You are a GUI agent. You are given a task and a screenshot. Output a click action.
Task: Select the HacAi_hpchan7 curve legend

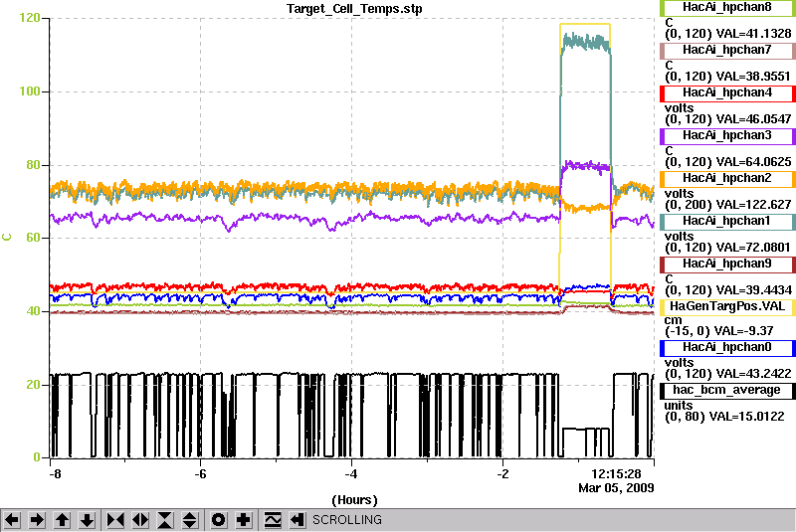pos(727,50)
